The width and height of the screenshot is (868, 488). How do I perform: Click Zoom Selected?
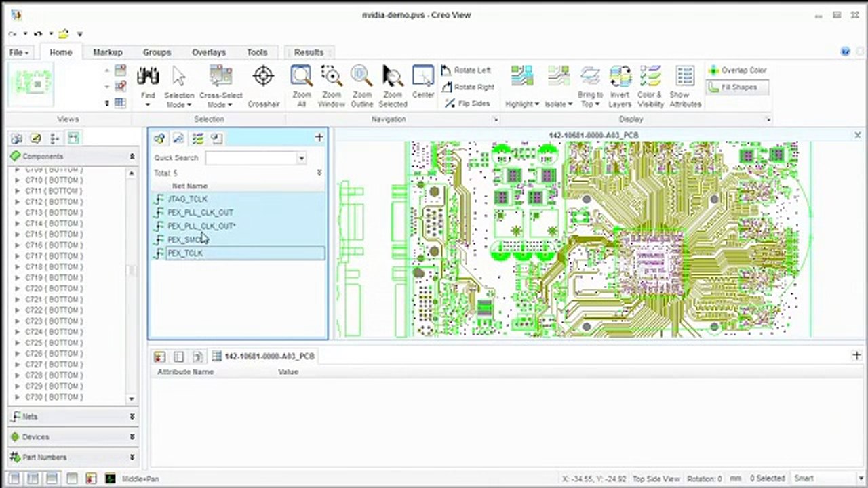click(x=393, y=76)
